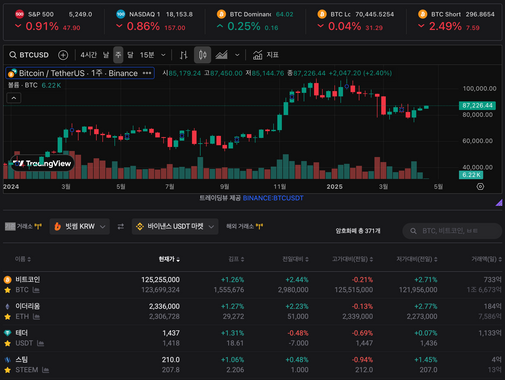
Task: Toggle the favorite star for BTC
Action: pyautogui.click(x=7, y=290)
